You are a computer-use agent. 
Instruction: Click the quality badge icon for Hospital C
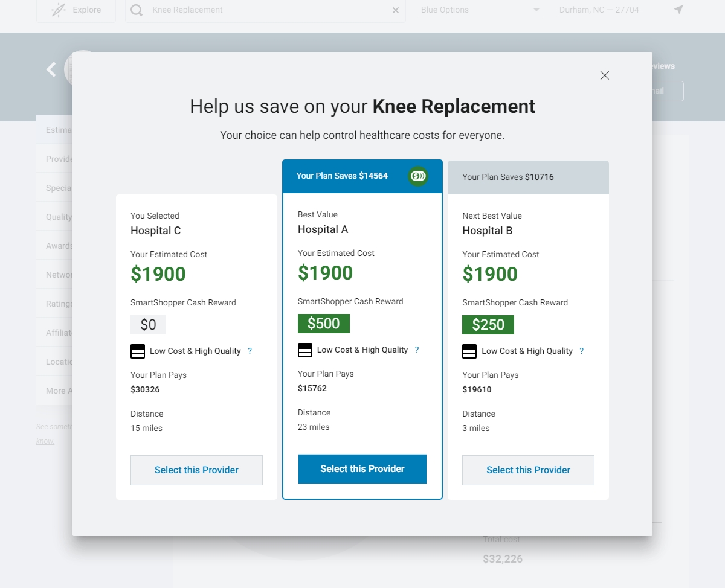[x=138, y=351]
